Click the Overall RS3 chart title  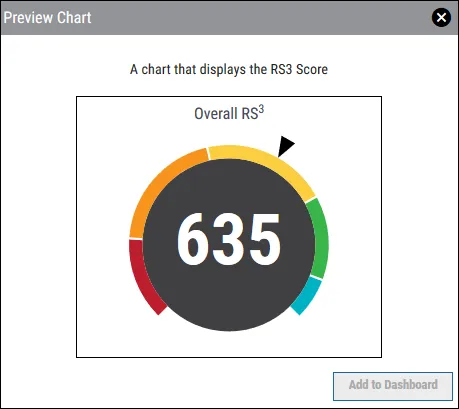pos(229,113)
